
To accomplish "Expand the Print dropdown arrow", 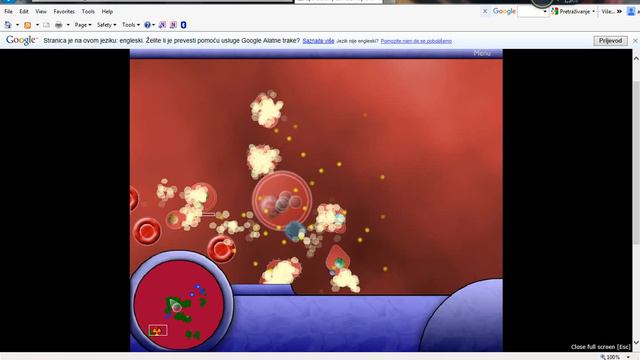I will (68, 25).
